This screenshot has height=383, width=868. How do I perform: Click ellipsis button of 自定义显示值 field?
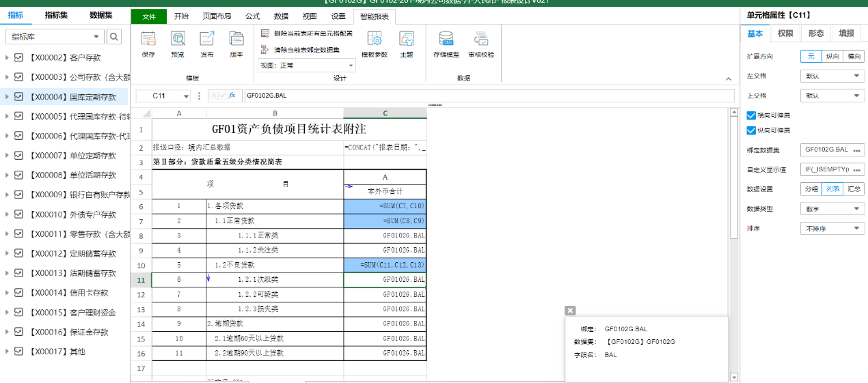tap(857, 169)
